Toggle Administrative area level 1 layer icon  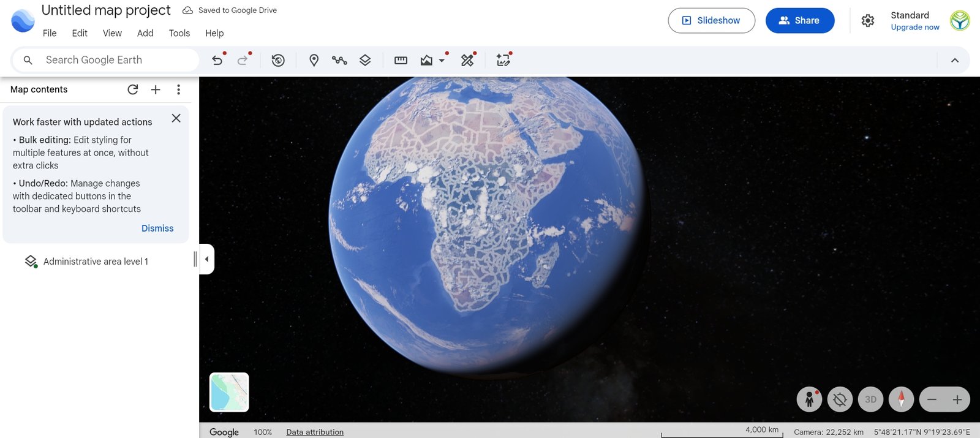(x=31, y=262)
